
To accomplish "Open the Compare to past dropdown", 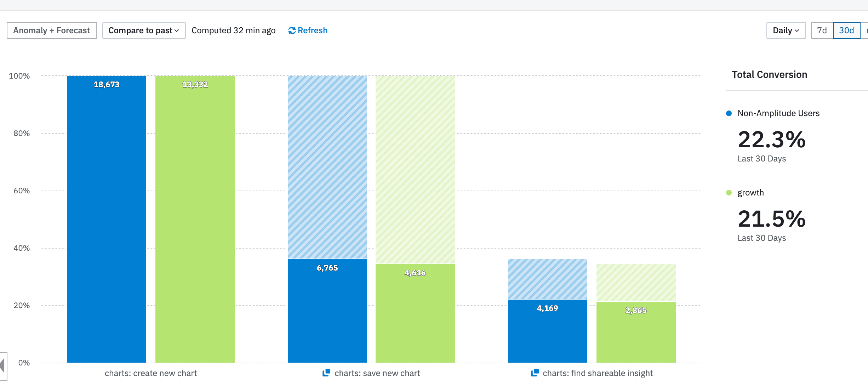I will [144, 30].
